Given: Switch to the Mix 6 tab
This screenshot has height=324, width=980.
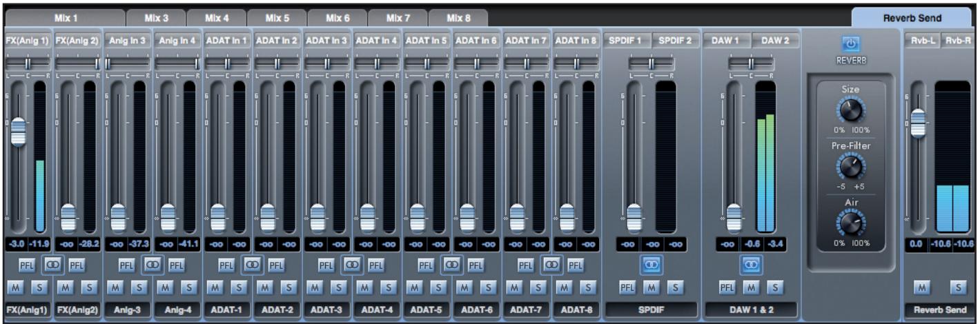Looking at the screenshot, I should tap(337, 17).
